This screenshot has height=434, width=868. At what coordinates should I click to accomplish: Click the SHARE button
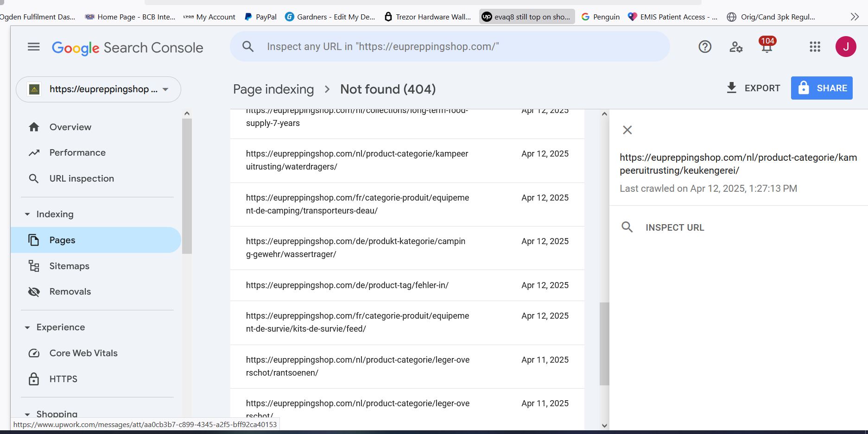coord(822,88)
